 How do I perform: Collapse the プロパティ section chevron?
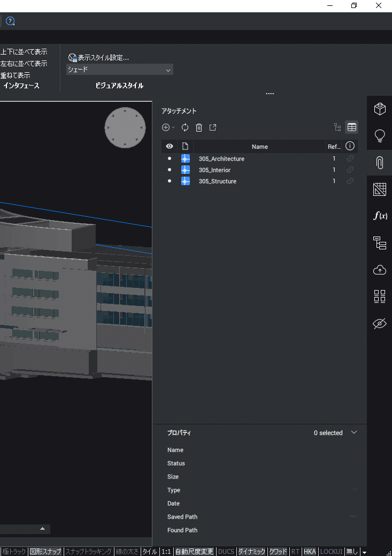point(353,432)
